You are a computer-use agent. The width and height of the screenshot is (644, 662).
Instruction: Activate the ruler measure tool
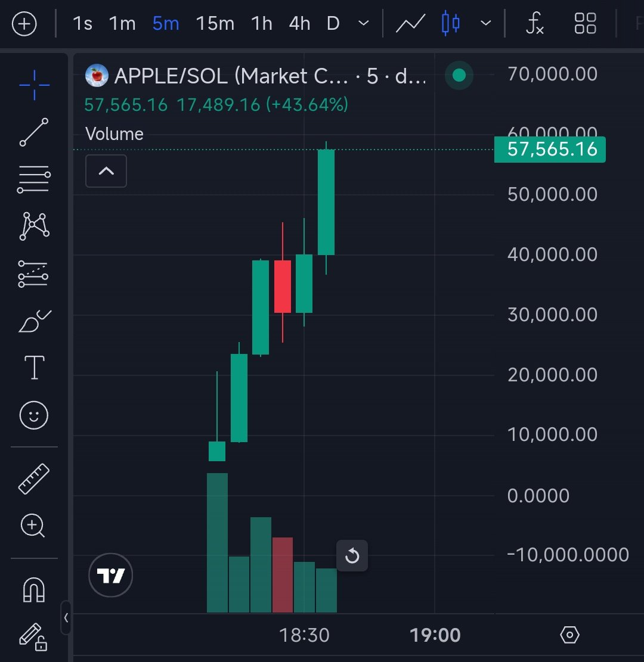tap(34, 478)
